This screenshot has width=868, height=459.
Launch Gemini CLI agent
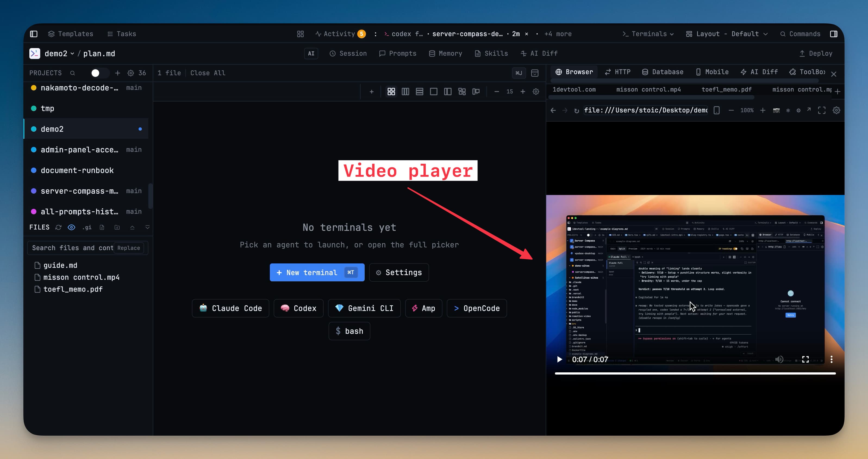[x=364, y=309]
